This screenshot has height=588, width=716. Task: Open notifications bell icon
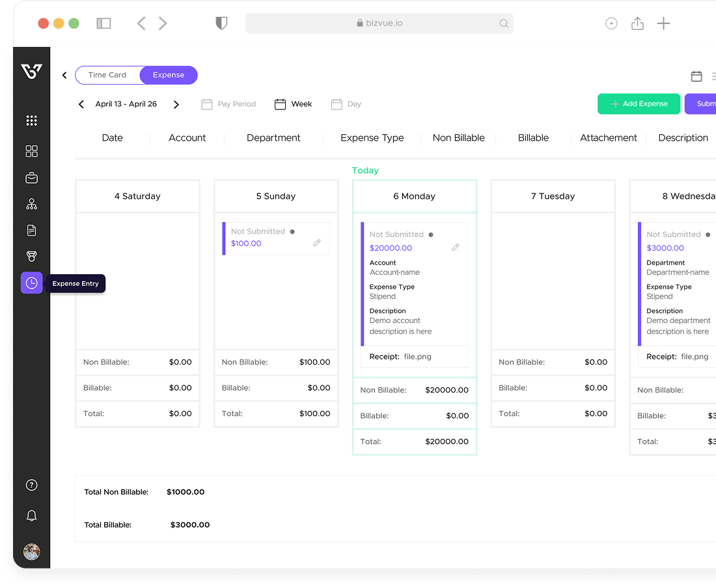tap(31, 516)
